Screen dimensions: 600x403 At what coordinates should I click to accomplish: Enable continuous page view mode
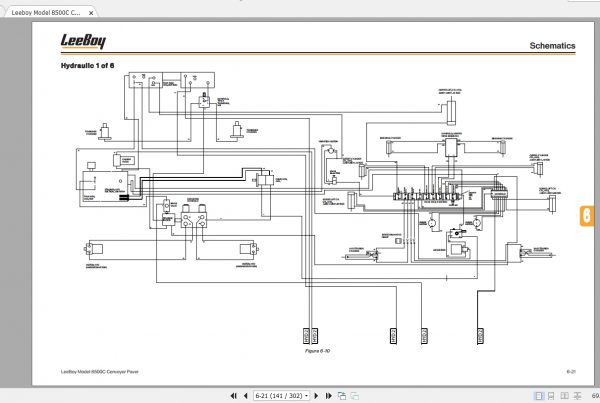coord(551,396)
